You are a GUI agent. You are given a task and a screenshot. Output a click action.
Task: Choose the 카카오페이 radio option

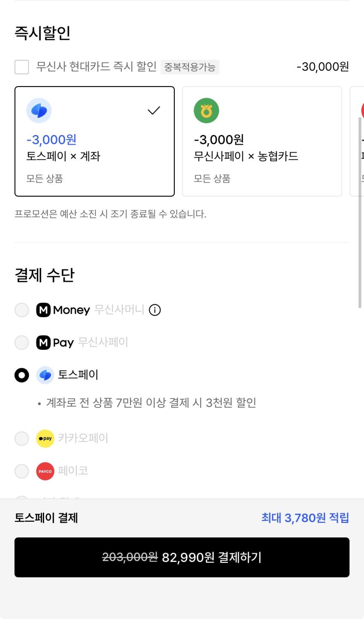click(22, 439)
